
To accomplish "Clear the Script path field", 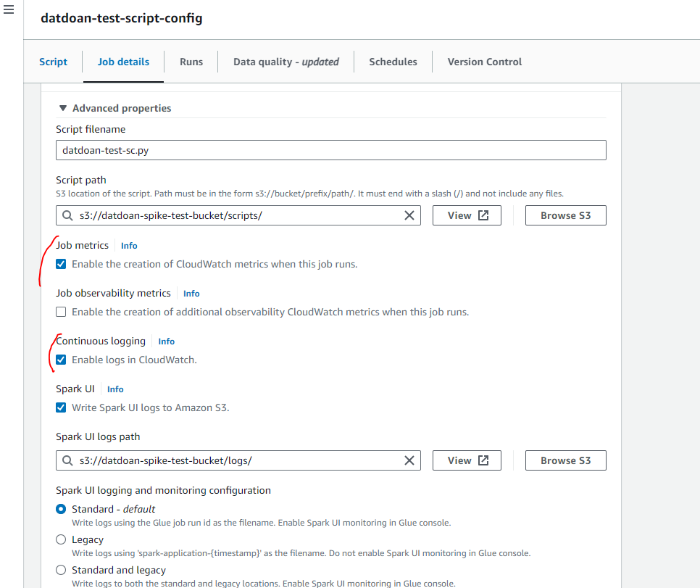I will coord(409,215).
